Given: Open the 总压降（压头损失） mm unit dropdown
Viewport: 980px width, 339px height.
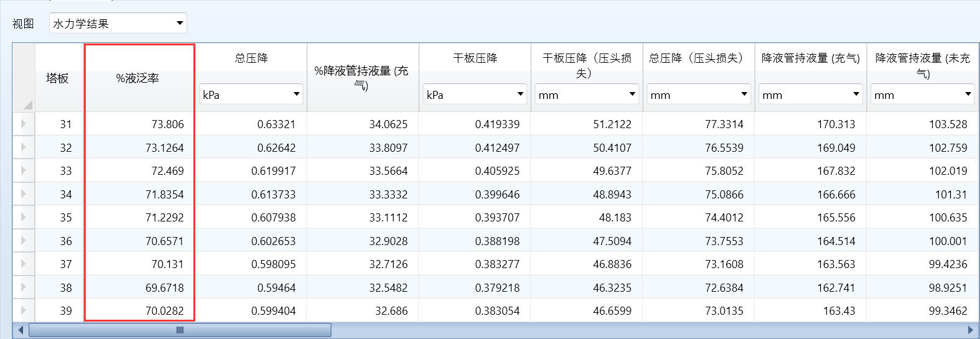Looking at the screenshot, I should (x=699, y=95).
